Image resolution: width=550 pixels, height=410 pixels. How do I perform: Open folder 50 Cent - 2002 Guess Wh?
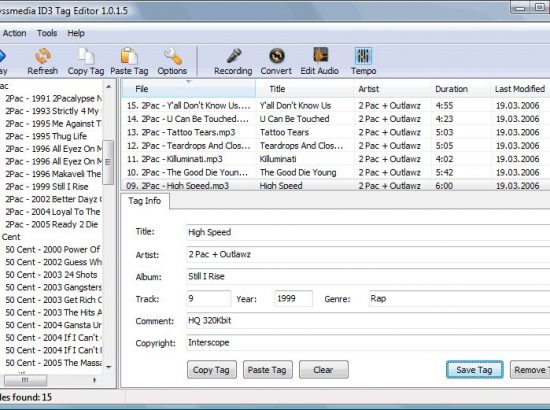54,262
